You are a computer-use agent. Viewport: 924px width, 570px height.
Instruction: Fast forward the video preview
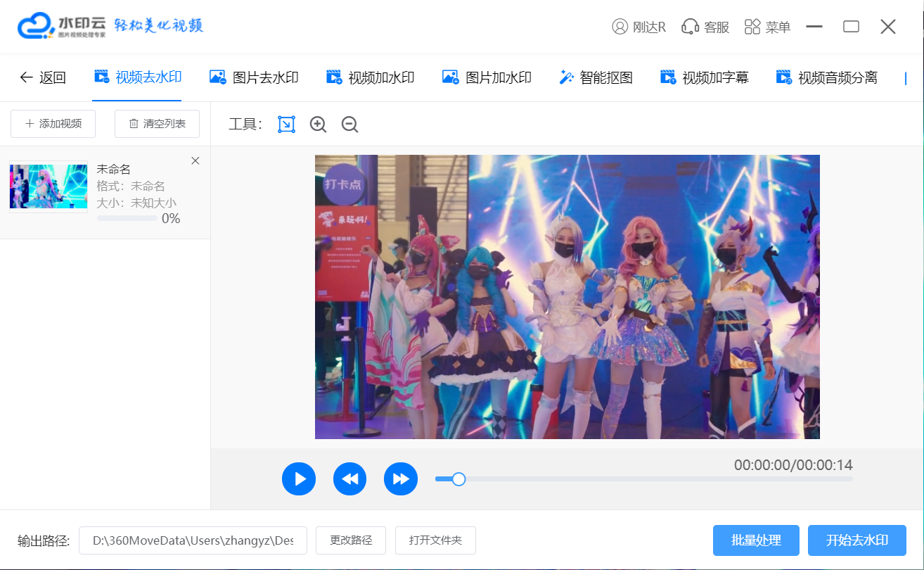[401, 479]
